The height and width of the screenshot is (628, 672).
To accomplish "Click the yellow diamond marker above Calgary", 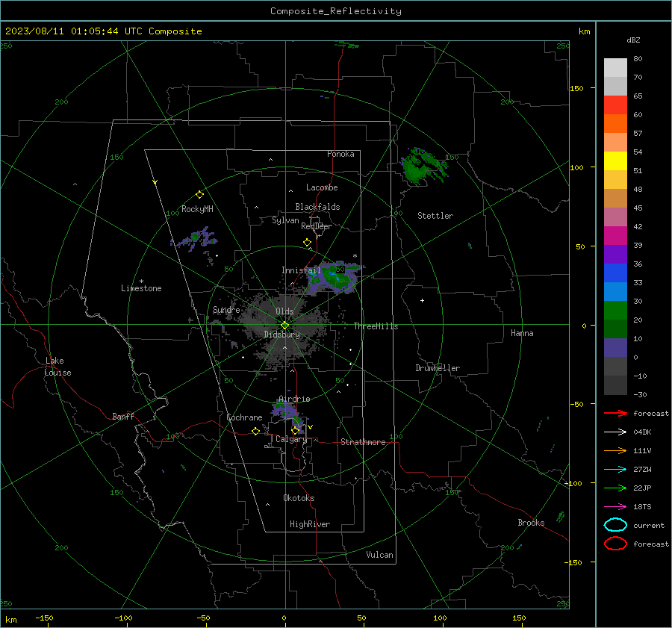I will [295, 430].
